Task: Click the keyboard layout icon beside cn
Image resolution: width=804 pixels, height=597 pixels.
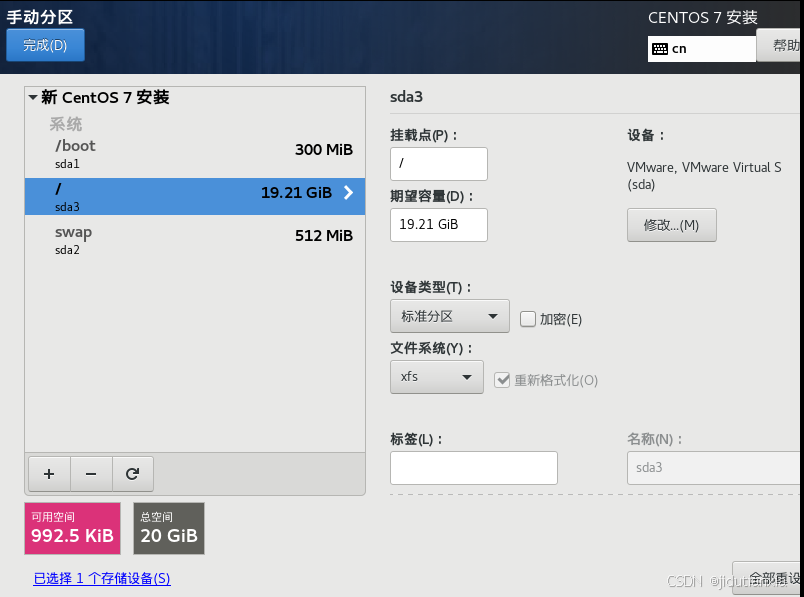Action: click(660, 48)
